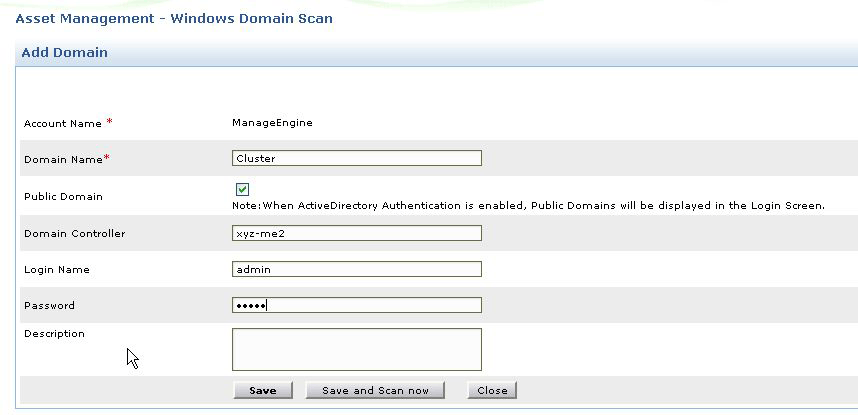Select the Login Name text box
Image resolution: width=858 pixels, height=415 pixels.
tap(356, 269)
